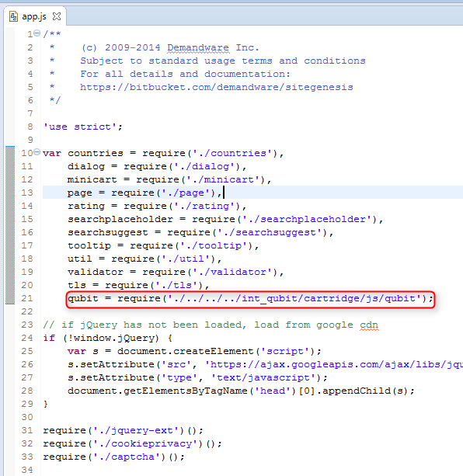463x476 pixels.
Task: Collapse the comment block at line 1
Action: coord(37,33)
